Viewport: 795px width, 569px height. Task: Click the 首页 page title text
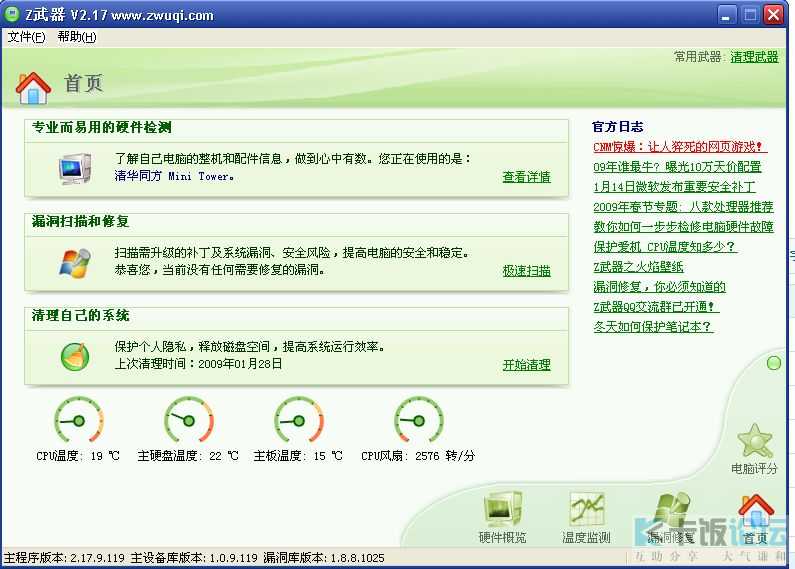click(x=84, y=83)
